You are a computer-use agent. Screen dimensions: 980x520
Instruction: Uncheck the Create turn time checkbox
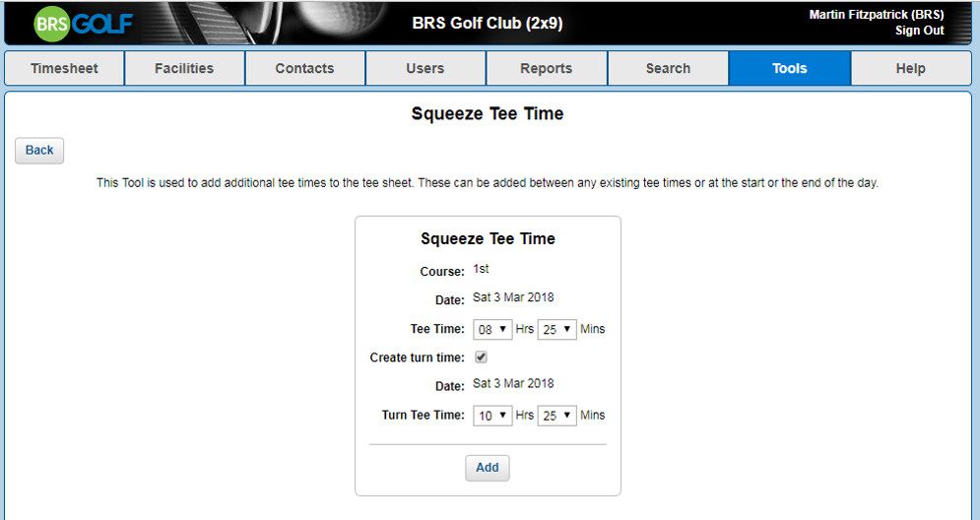pyautogui.click(x=482, y=357)
